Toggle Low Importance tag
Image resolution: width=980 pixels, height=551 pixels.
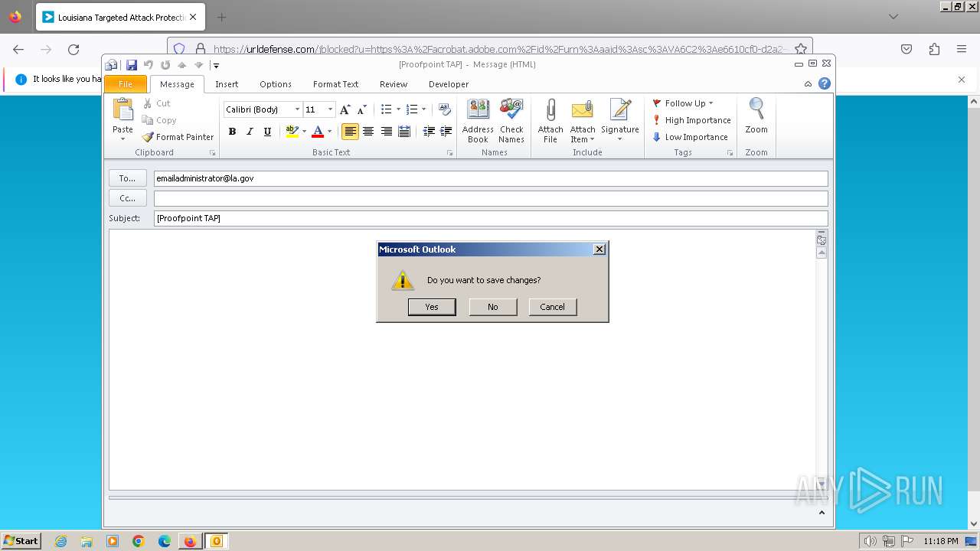pyautogui.click(x=690, y=137)
